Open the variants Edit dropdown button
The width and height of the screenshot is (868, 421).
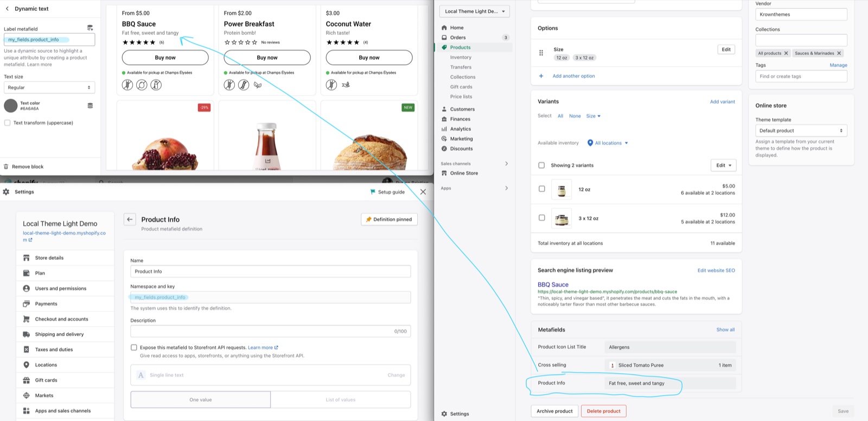723,165
